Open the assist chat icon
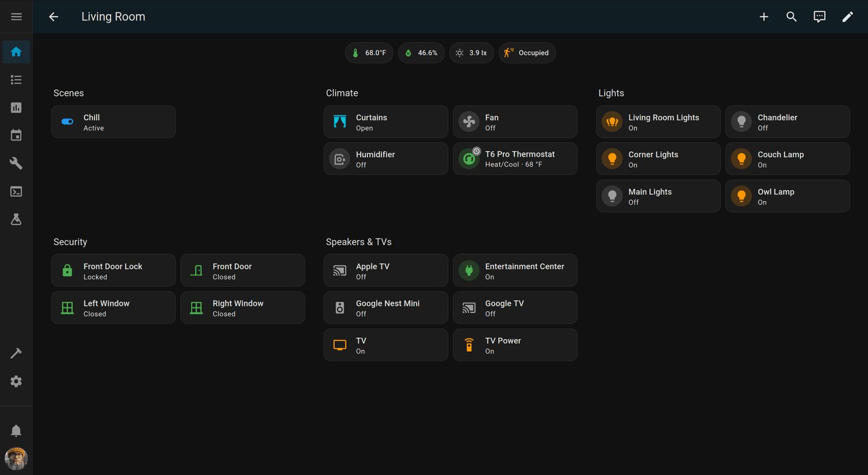Viewport: 868px width, 475px height. tap(819, 17)
